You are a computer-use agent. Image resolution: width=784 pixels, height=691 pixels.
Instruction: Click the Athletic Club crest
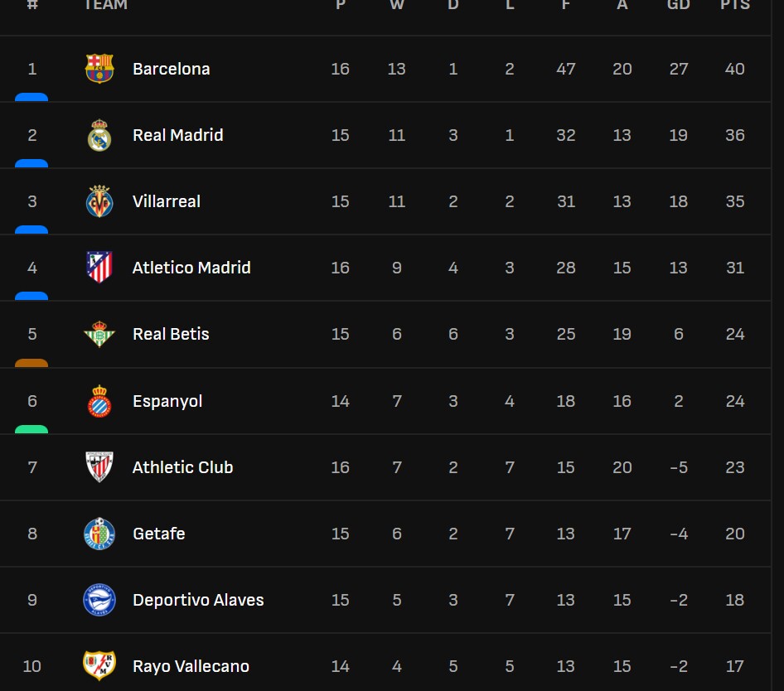pyautogui.click(x=99, y=467)
